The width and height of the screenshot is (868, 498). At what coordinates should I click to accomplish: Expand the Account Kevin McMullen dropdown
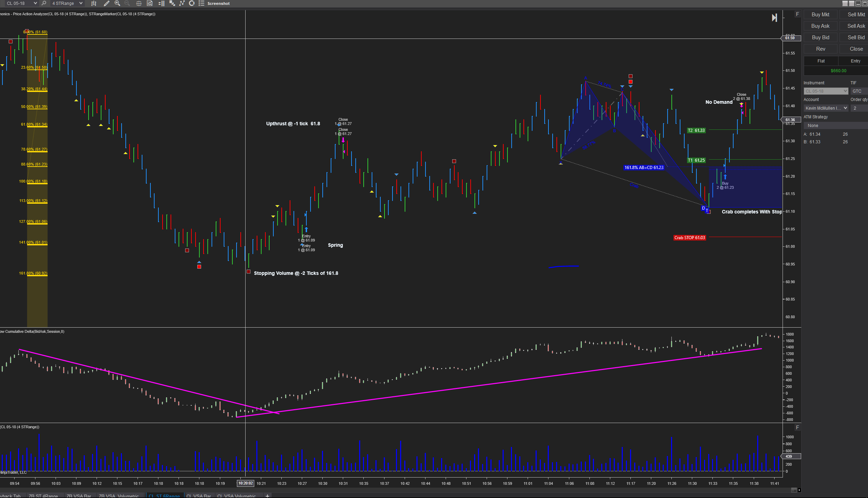[x=826, y=108]
